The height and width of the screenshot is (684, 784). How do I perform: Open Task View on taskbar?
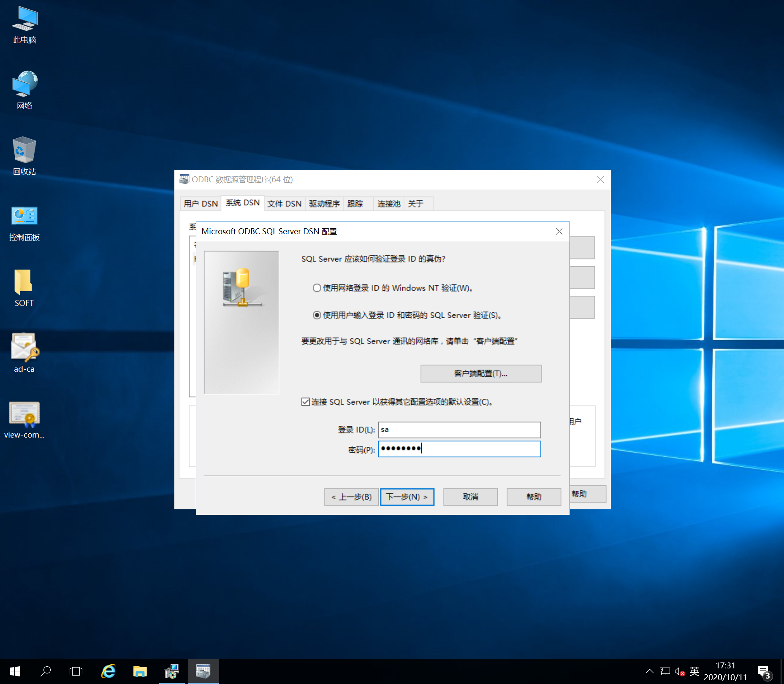click(x=76, y=671)
